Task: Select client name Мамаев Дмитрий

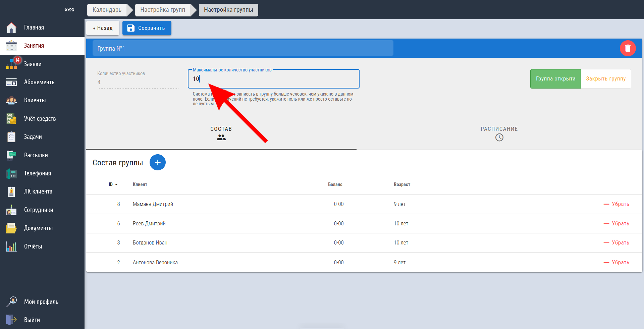Action: tap(153, 204)
